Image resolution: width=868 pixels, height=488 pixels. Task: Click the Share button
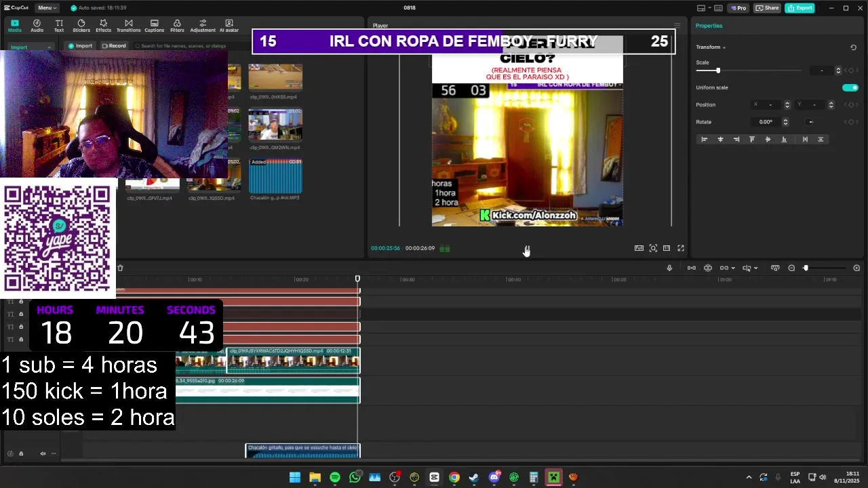coord(767,8)
